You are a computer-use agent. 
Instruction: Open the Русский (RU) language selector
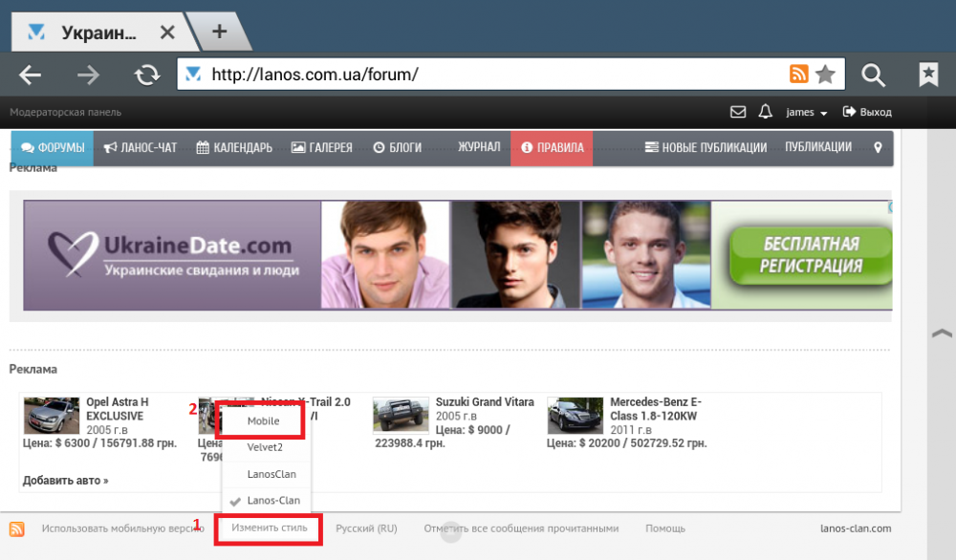(x=366, y=528)
